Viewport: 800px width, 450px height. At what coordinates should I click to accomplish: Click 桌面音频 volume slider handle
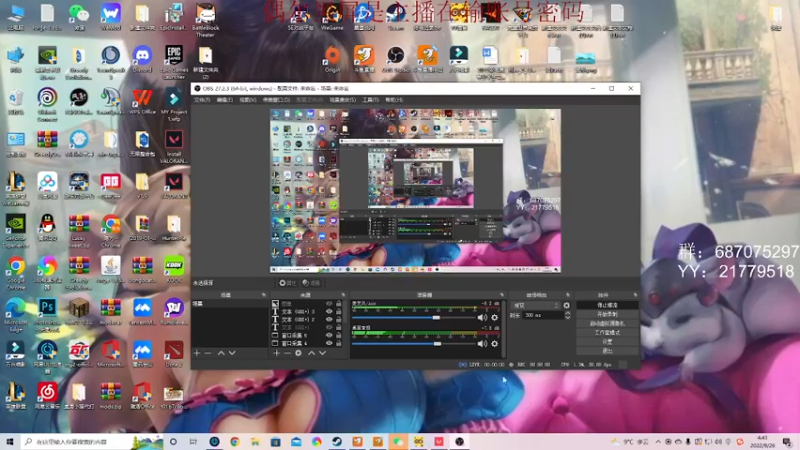(x=437, y=344)
